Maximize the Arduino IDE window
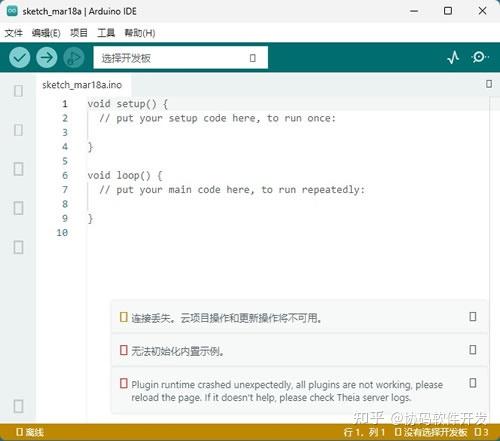The image size is (500, 441). coord(448,11)
